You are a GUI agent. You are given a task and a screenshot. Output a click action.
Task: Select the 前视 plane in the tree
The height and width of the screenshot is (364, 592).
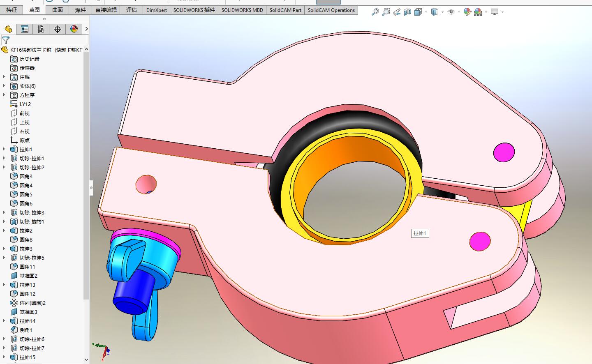25,113
